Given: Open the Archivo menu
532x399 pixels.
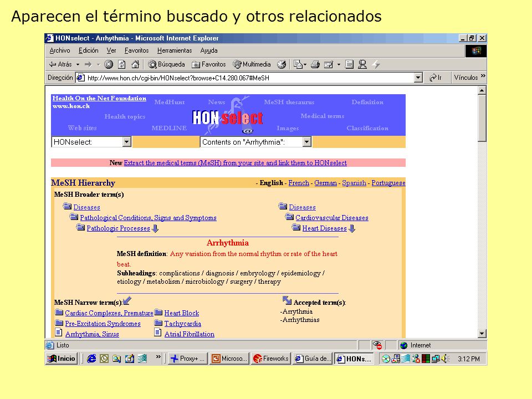Looking at the screenshot, I should [60, 50].
